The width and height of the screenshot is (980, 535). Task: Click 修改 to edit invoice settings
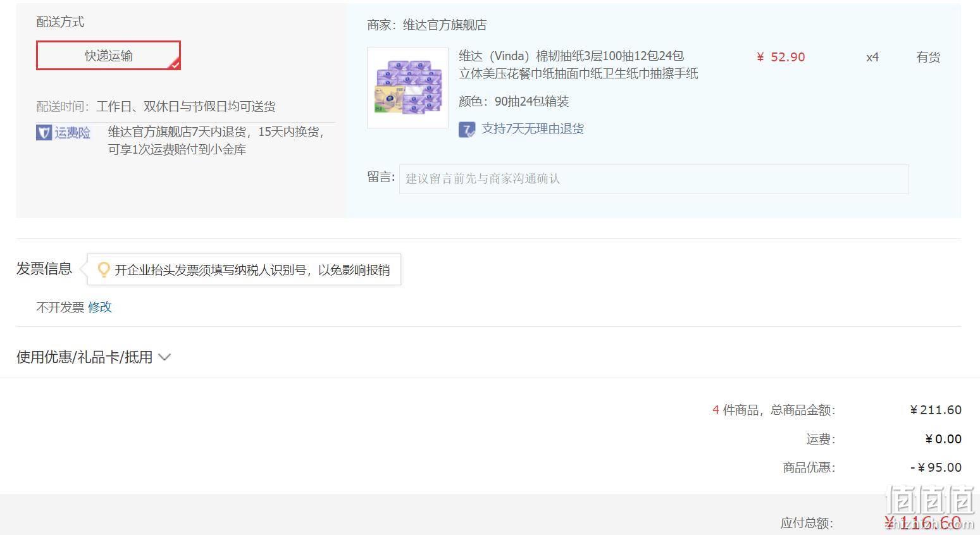point(100,307)
